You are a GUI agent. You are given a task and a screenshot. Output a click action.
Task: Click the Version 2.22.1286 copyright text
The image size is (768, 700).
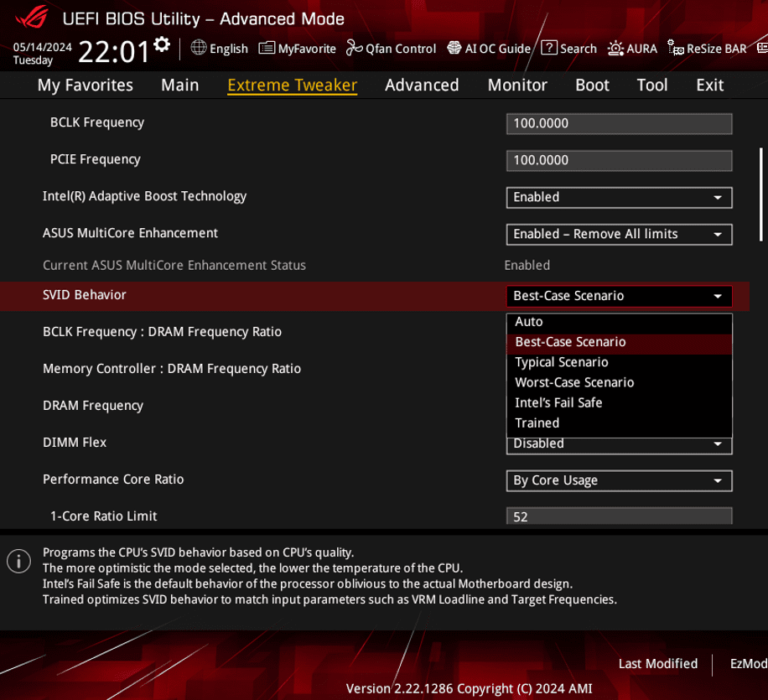click(x=470, y=689)
